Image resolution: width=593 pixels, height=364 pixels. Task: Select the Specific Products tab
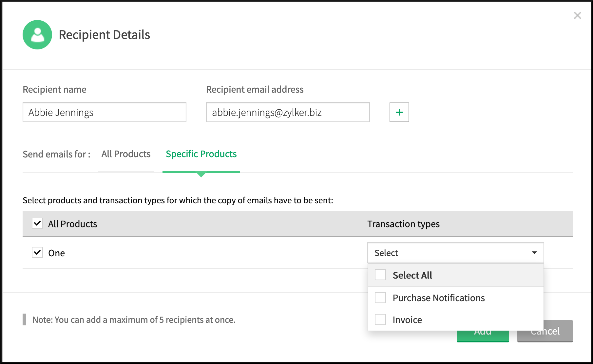[201, 154]
